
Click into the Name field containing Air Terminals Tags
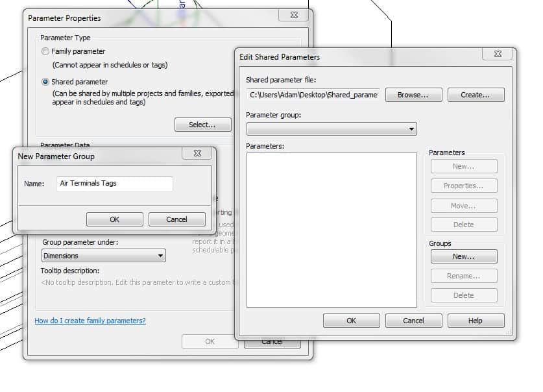click(114, 184)
